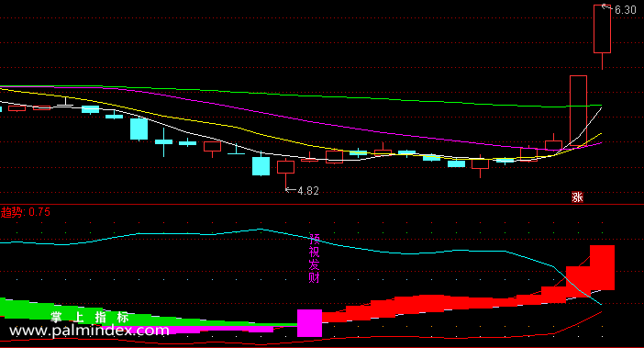The height and width of the screenshot is (348, 644).
Task: Click the first big cyan candle on left
Action: point(139,129)
